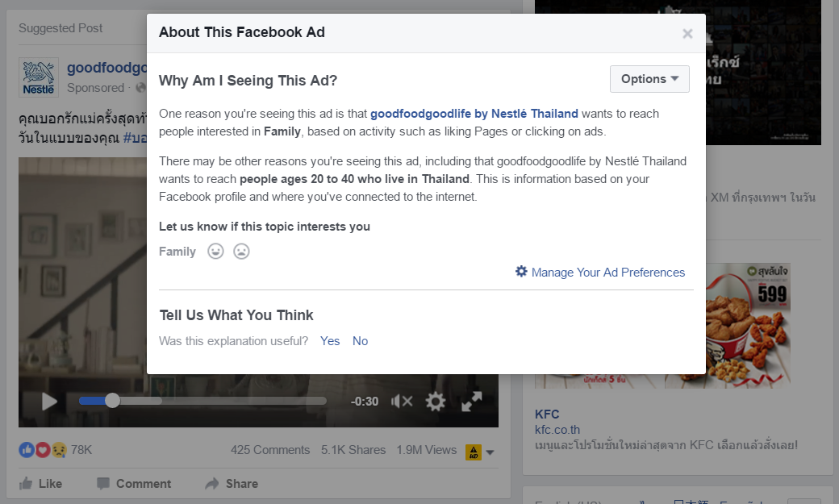Share the Nestlé post
This screenshot has width=839, height=504.
point(232,484)
